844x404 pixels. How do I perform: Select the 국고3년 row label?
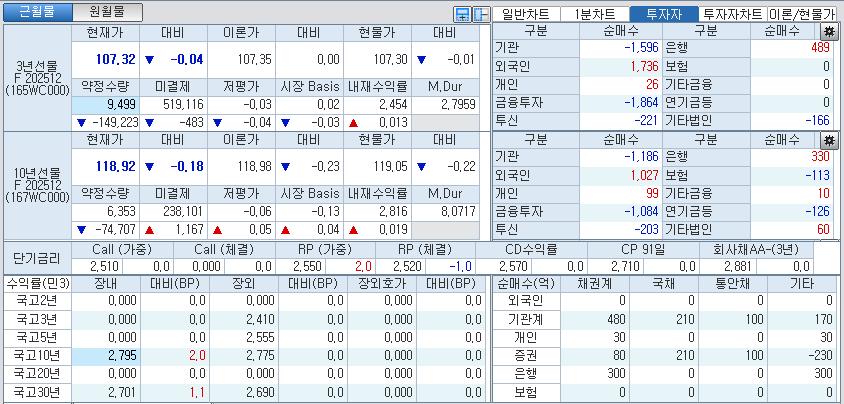click(x=37, y=320)
